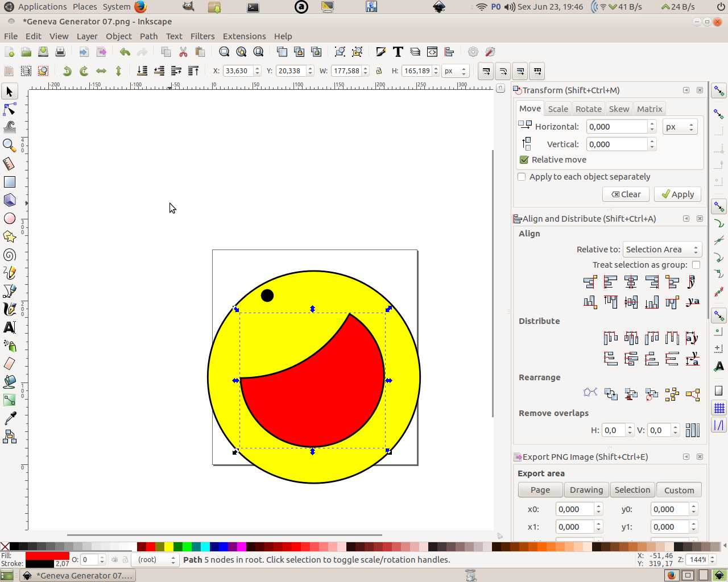728x582 pixels.
Task: Select the Connector tool
Action: tap(10, 436)
